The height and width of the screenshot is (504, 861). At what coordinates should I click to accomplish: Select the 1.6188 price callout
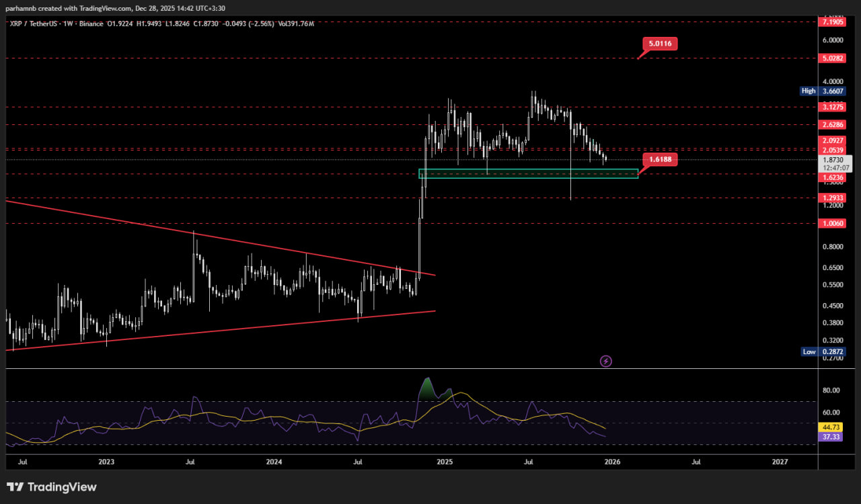660,160
